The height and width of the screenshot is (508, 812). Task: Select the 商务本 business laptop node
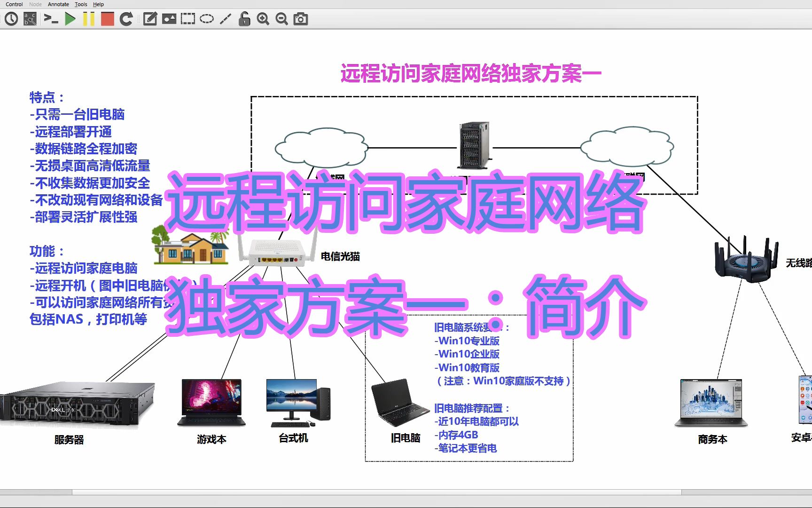[711, 403]
